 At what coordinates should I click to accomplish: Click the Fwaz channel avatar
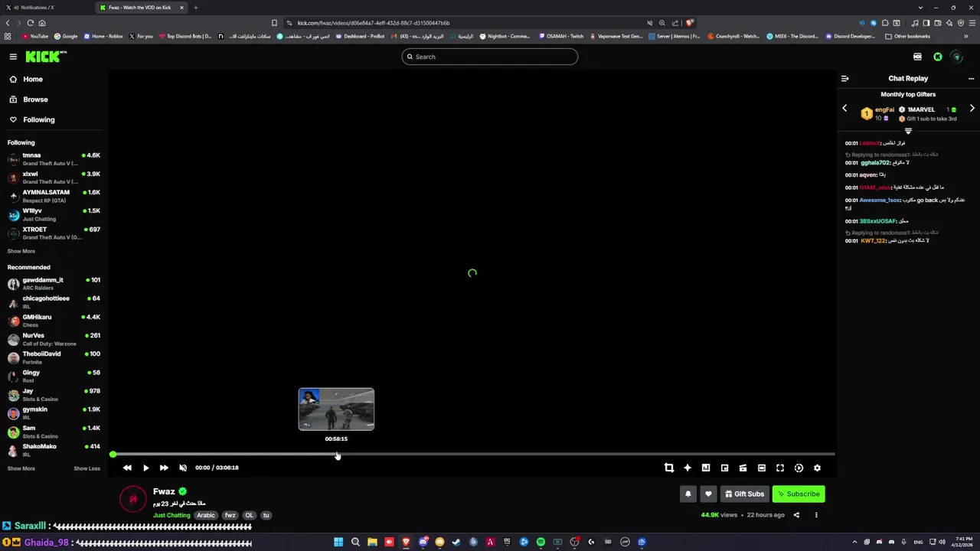[132, 499]
